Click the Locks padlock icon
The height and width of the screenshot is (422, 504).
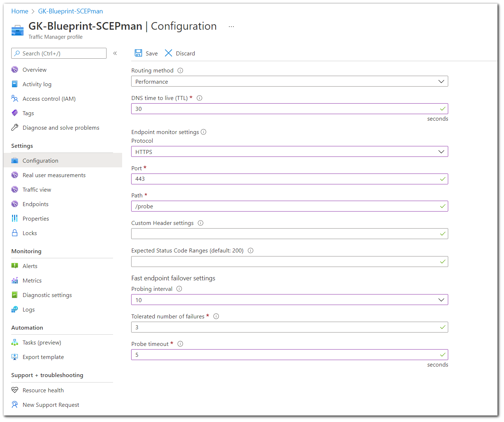(x=14, y=233)
